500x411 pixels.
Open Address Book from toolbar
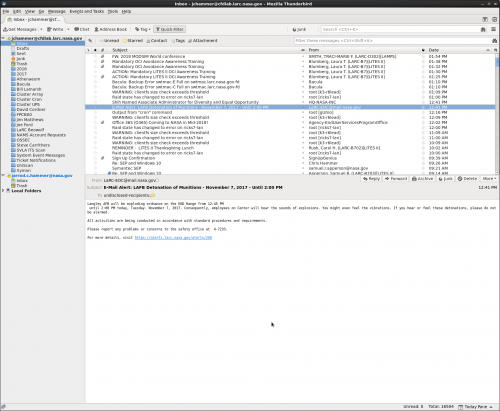tap(111, 29)
